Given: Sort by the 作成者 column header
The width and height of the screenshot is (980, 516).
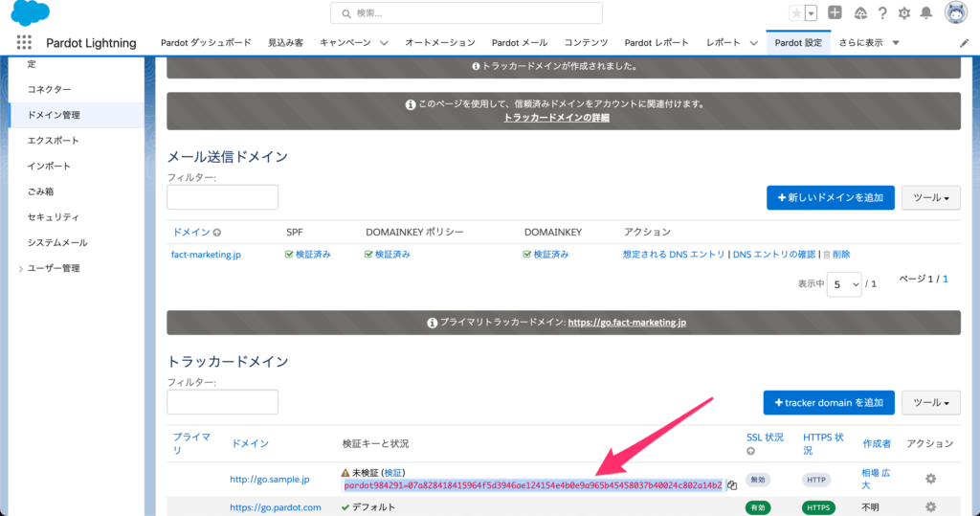Looking at the screenshot, I should pyautogui.click(x=877, y=443).
